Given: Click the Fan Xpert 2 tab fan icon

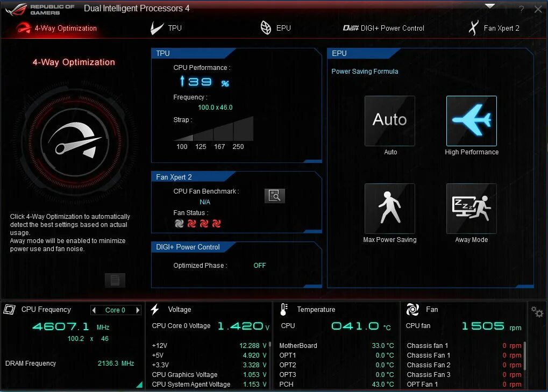Looking at the screenshot, I should pos(474,28).
